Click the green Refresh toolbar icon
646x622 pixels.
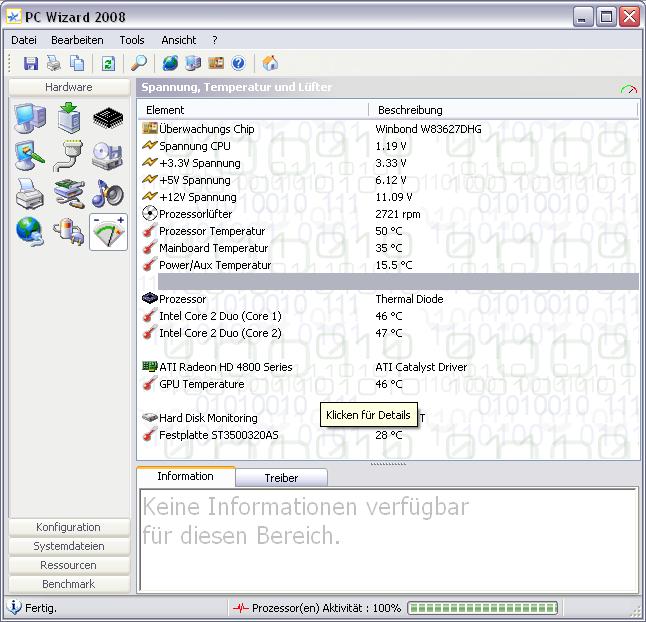(x=108, y=63)
